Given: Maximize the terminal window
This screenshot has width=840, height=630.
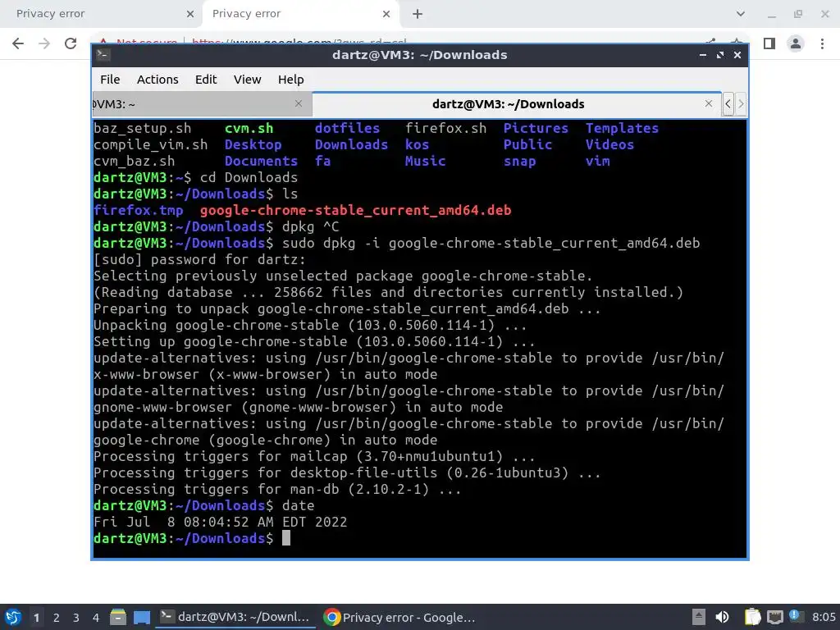Looking at the screenshot, I should click(720, 55).
